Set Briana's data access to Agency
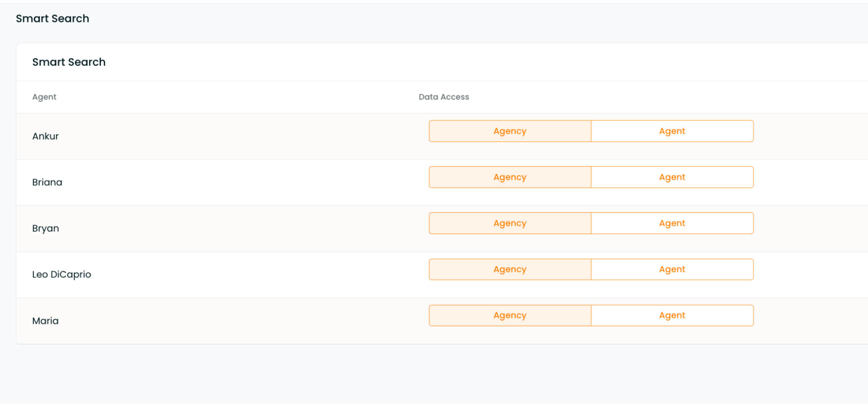 (x=510, y=177)
